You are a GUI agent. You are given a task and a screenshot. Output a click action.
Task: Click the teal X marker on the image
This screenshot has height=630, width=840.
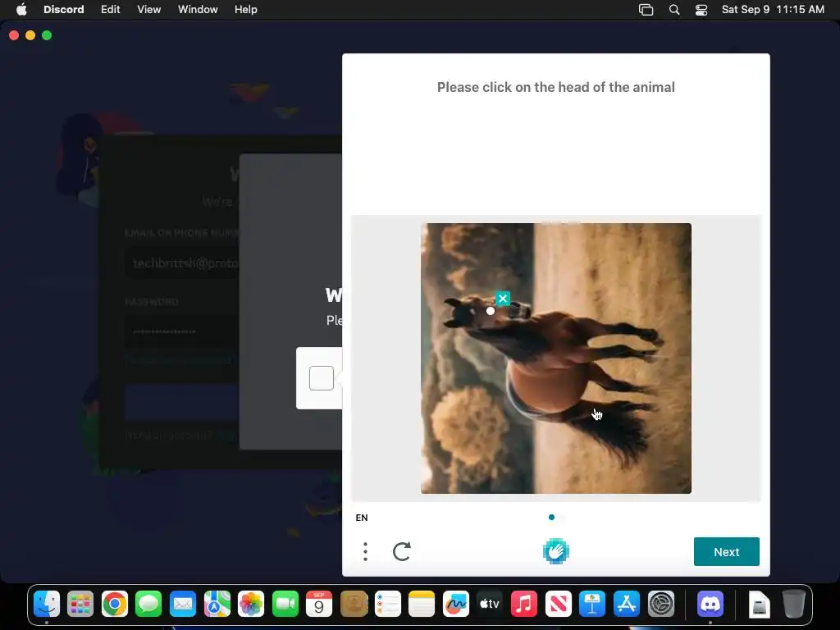point(503,299)
